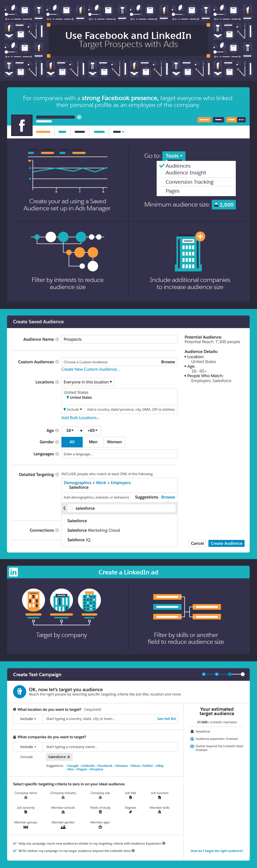
Task: Click the info icon beside Audience Name
Action: point(57,339)
